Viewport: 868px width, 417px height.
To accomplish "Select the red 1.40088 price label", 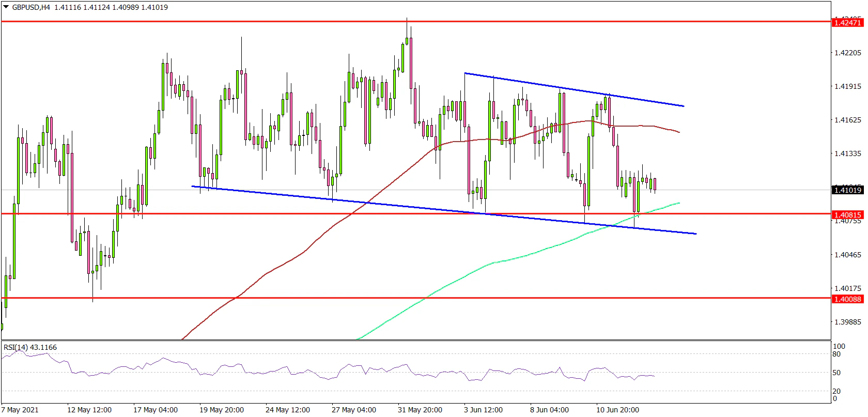I will pos(847,299).
